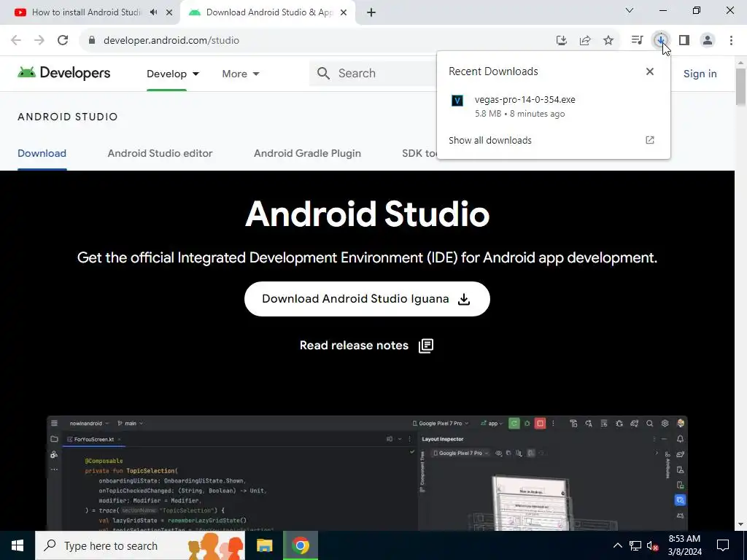This screenshot has height=560, width=747.
Task: Click the taskbar search box
Action: coord(140,545)
